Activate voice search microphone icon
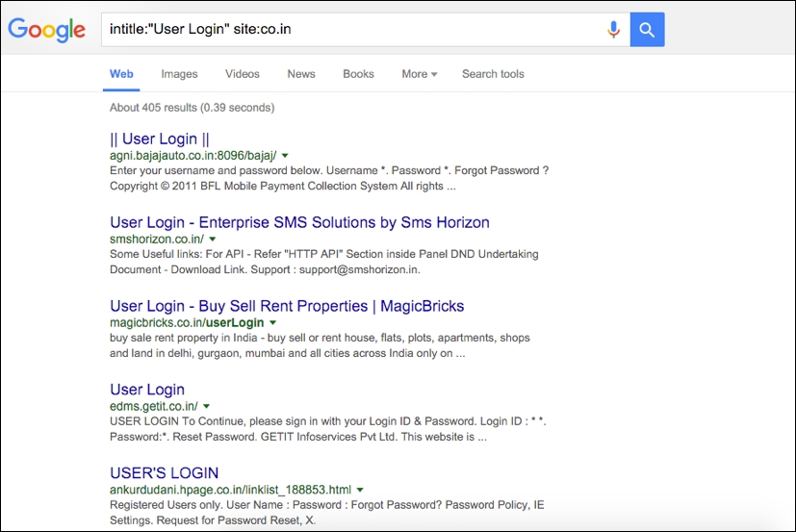 613,30
